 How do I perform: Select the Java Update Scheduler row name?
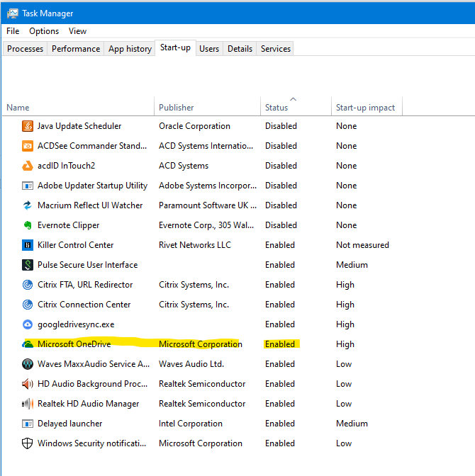(79, 126)
